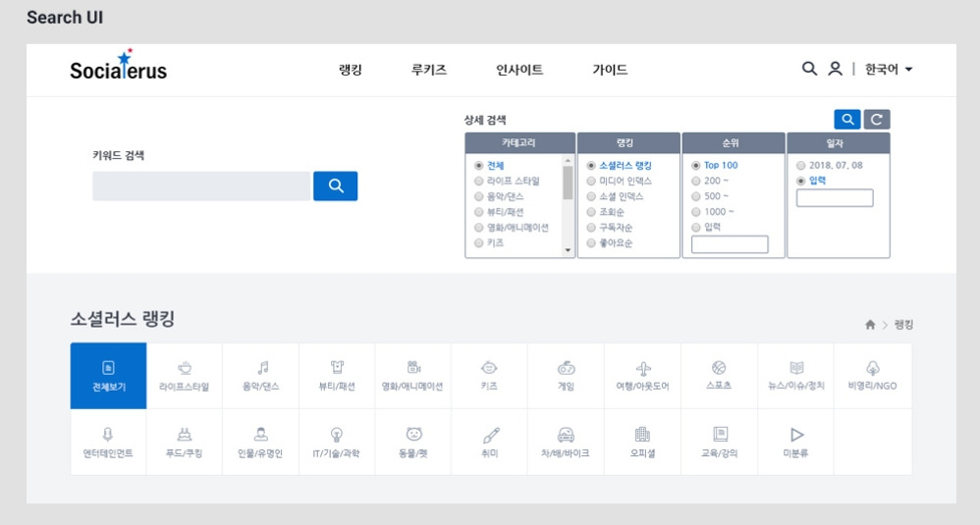
Task: Open the 한국어 language dropdown
Action: [888, 70]
